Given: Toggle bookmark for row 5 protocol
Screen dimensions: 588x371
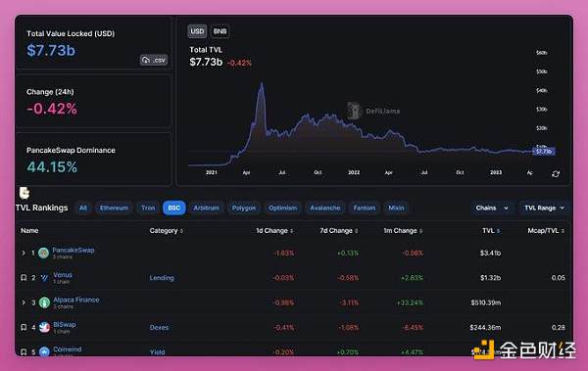Looking at the screenshot, I should [x=24, y=351].
